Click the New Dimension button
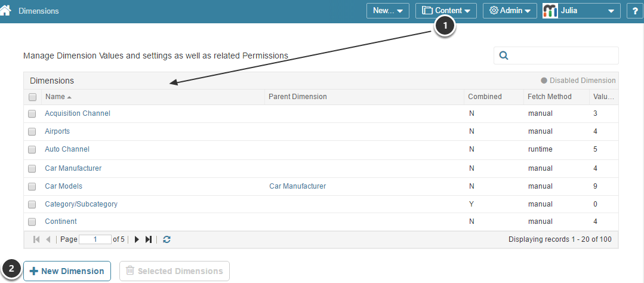 [x=67, y=271]
